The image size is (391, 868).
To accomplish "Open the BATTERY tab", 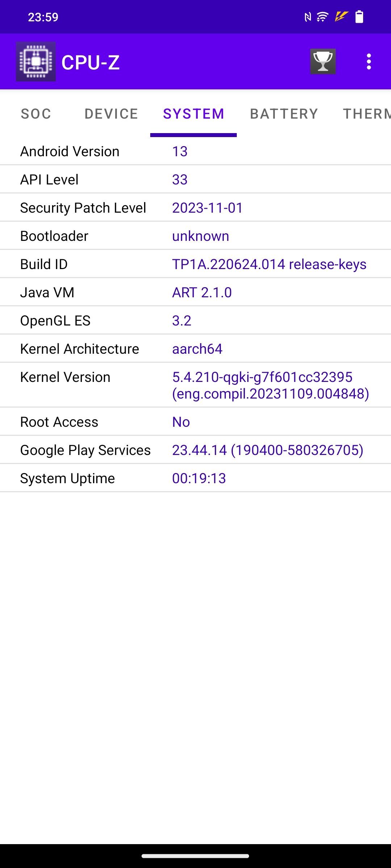I will point(284,114).
